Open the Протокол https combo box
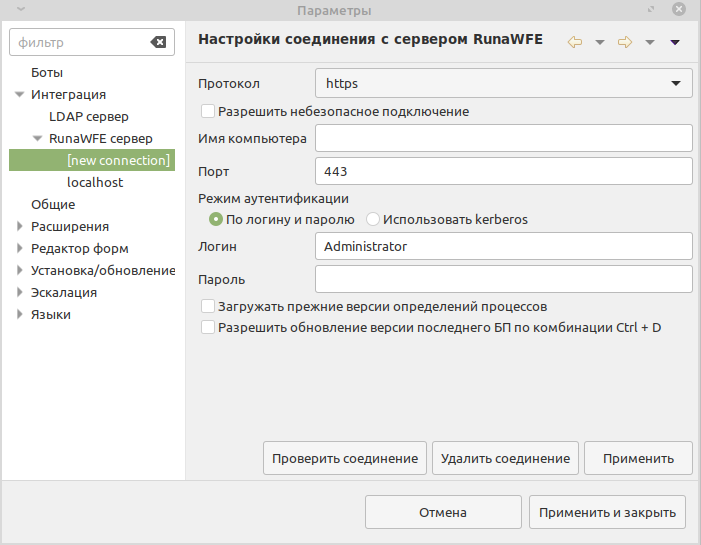Screen dimensions: 701x545 [503, 83]
